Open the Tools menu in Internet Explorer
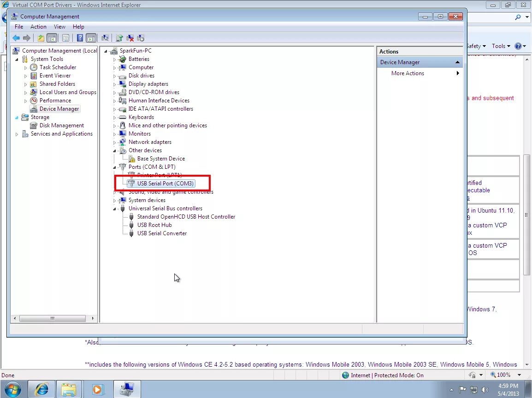 pos(501,46)
